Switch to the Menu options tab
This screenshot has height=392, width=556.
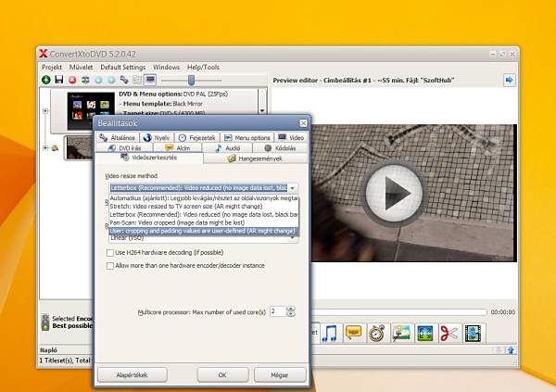[247, 138]
